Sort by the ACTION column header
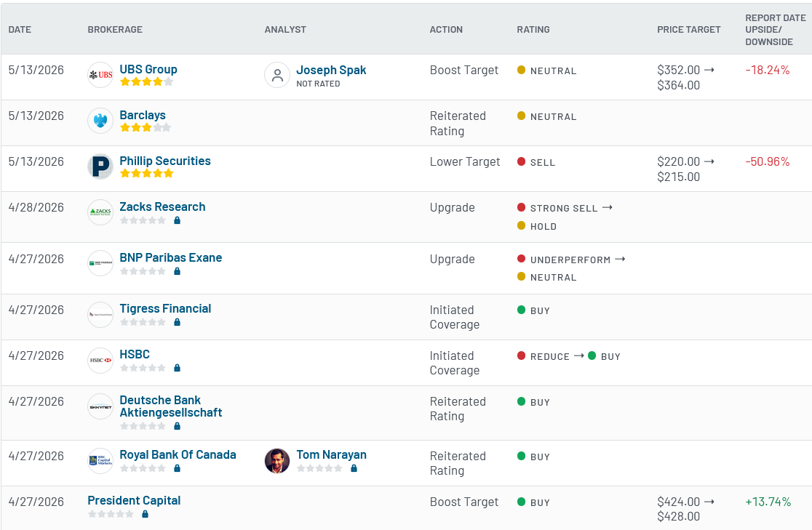 pos(446,30)
